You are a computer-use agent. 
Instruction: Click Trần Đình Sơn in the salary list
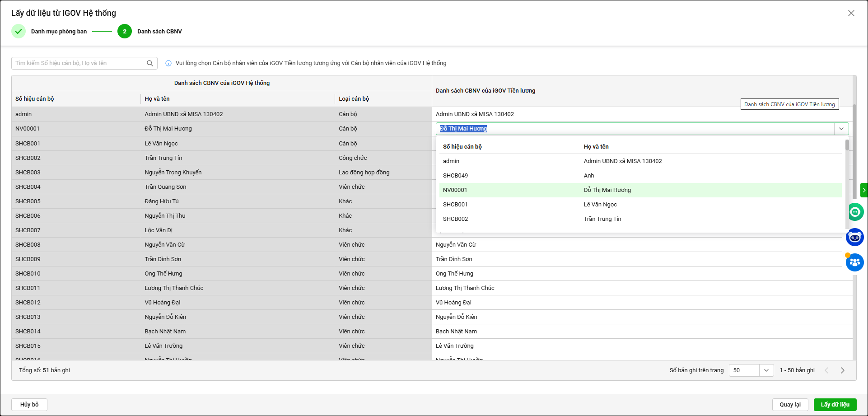click(x=642, y=259)
